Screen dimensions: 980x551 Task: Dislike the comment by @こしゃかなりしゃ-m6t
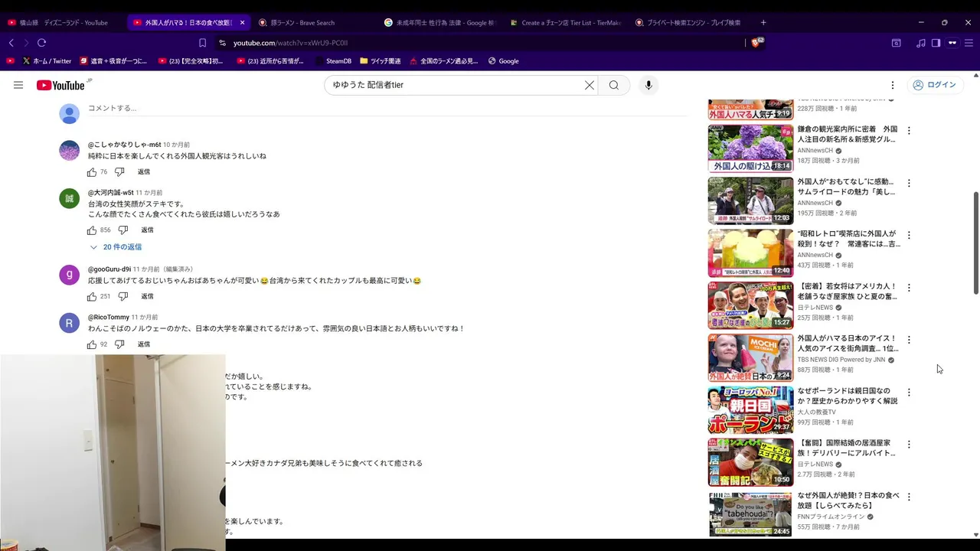pos(119,172)
